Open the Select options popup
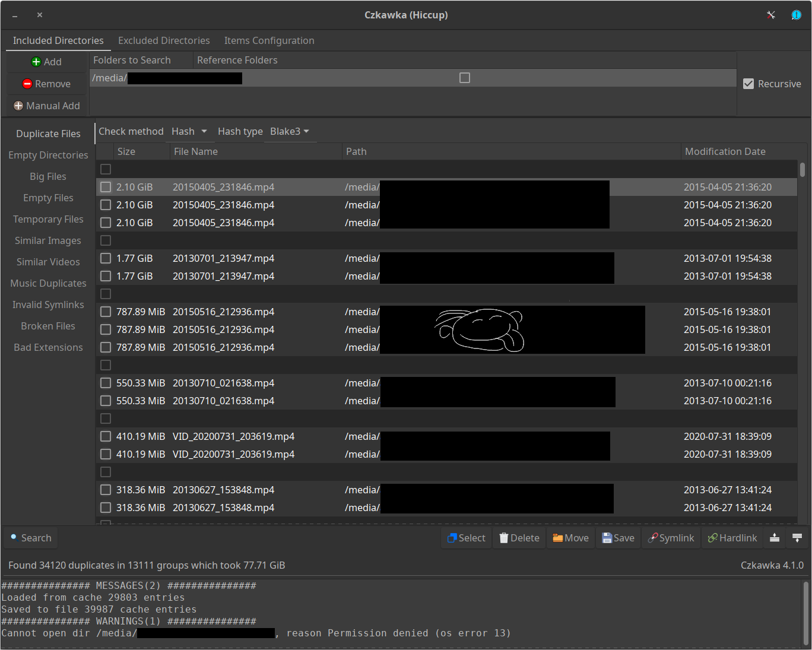The width and height of the screenshot is (812, 650). 466,538
